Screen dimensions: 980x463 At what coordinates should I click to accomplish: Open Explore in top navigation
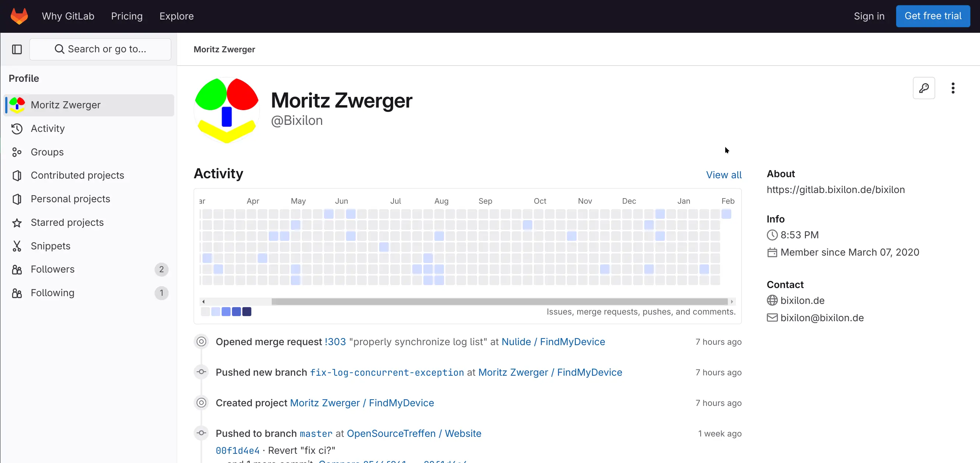point(176,16)
